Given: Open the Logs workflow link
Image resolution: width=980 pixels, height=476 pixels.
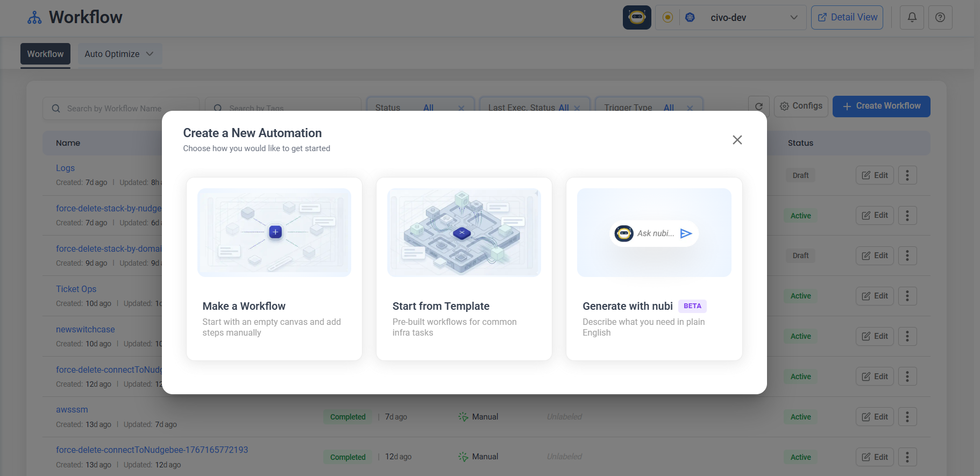Looking at the screenshot, I should (65, 168).
